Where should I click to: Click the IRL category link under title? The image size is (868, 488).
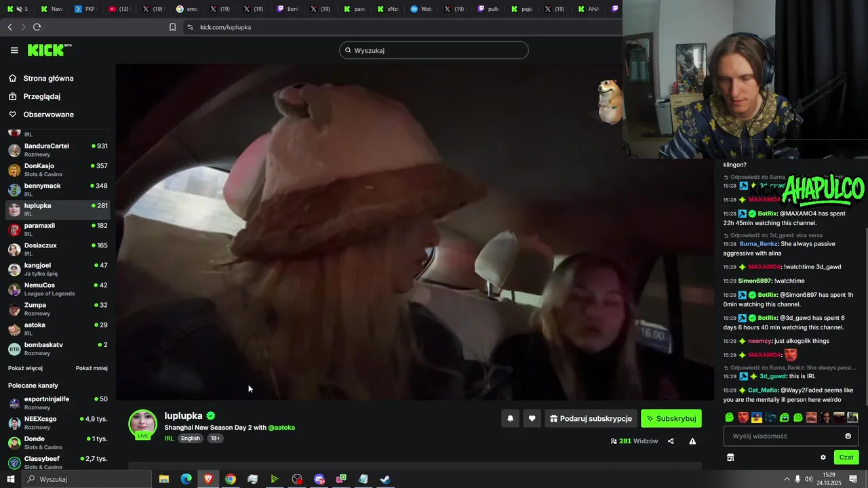pyautogui.click(x=169, y=439)
